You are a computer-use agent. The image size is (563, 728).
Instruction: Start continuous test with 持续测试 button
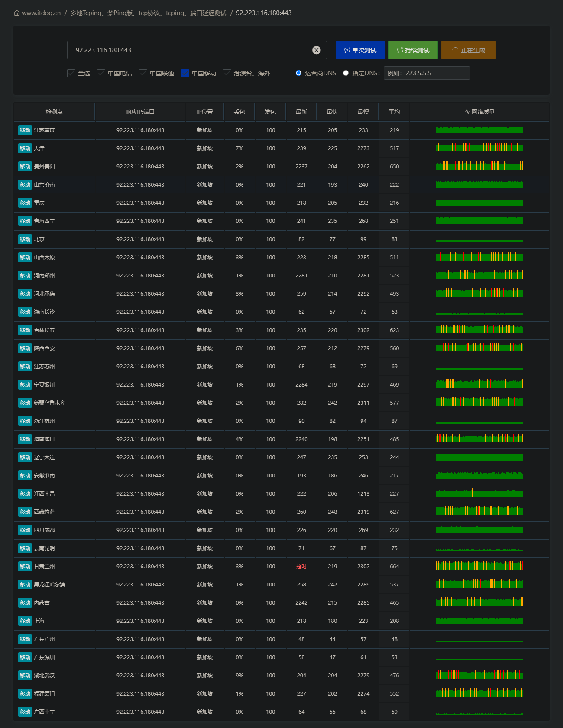click(413, 50)
